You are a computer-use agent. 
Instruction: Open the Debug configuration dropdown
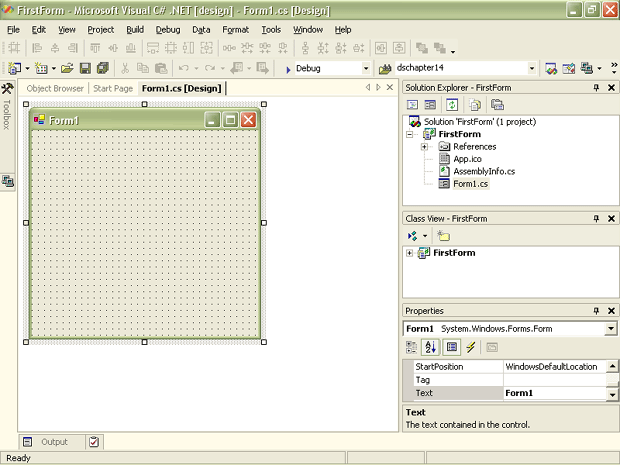tap(366, 68)
